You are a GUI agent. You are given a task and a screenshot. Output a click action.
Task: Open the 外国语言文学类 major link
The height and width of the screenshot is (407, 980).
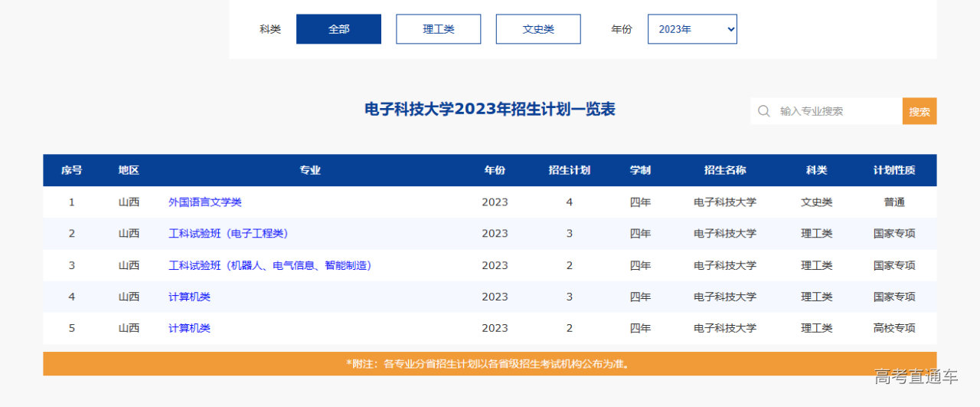(204, 202)
